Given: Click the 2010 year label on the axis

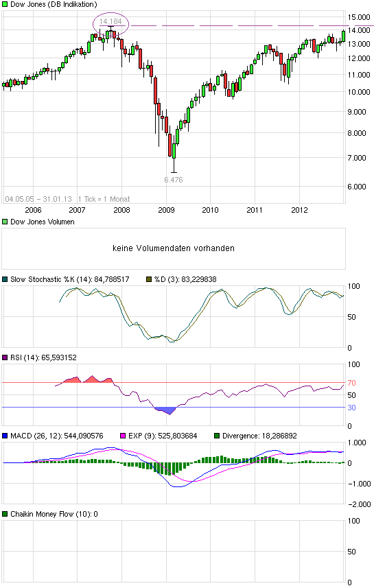Looking at the screenshot, I should [x=211, y=210].
